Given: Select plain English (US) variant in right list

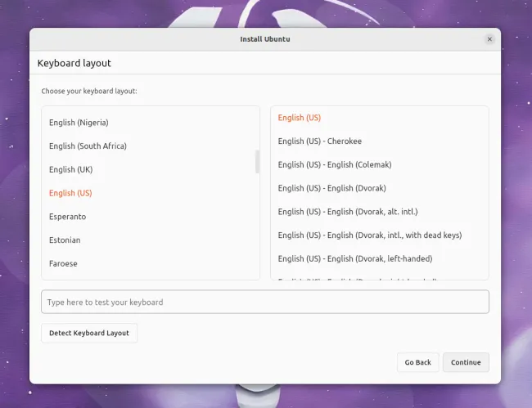Looking at the screenshot, I should [x=379, y=118].
